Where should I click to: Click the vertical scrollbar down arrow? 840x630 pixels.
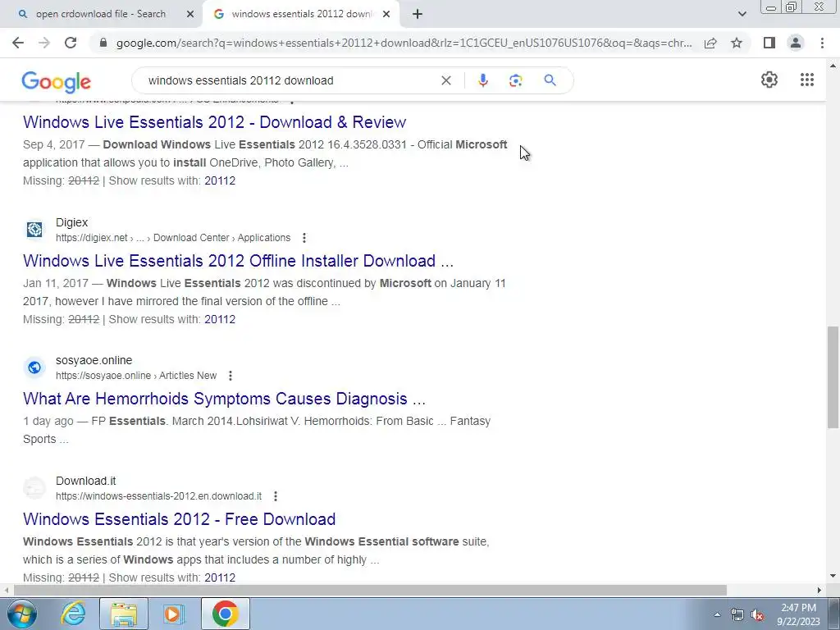click(x=833, y=577)
